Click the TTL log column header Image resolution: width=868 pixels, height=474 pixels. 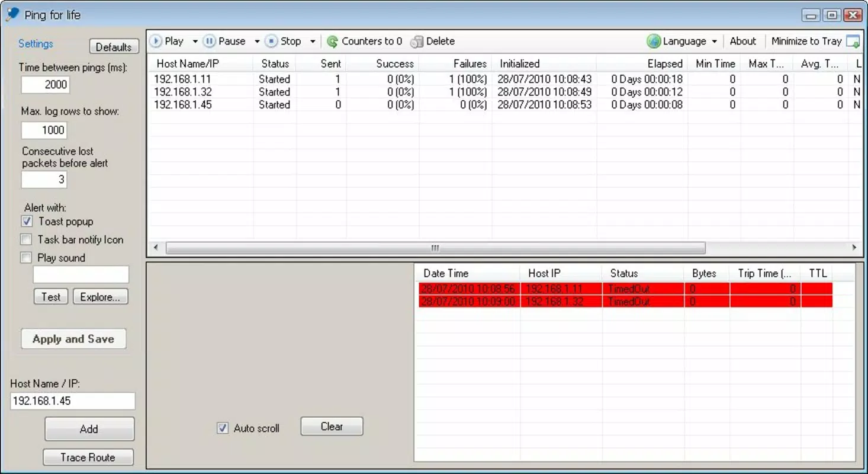tap(817, 273)
